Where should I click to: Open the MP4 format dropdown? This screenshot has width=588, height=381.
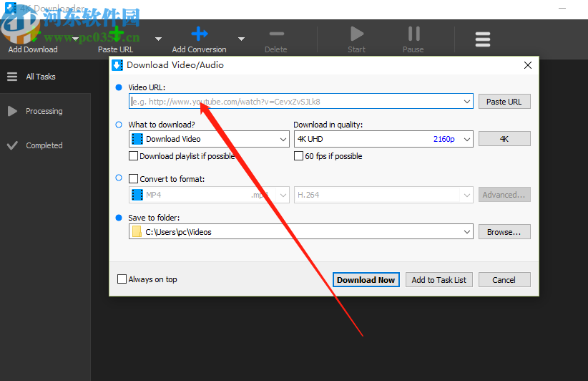[x=209, y=195]
